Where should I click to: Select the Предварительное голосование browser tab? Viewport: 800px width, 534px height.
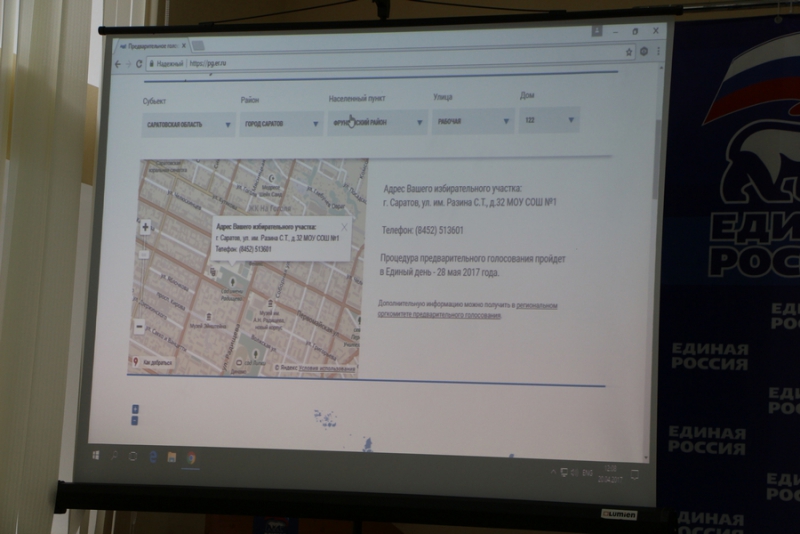[150, 46]
